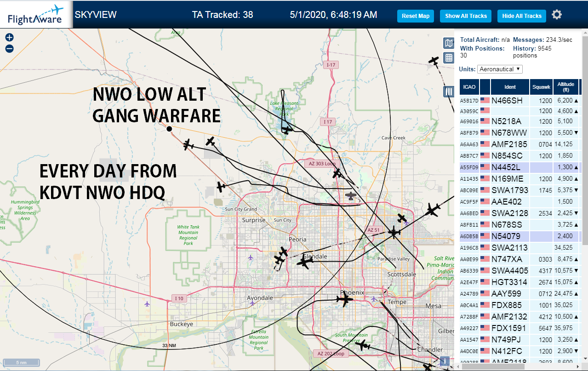
Task: Click the Show All Tracks button
Action: pos(466,16)
